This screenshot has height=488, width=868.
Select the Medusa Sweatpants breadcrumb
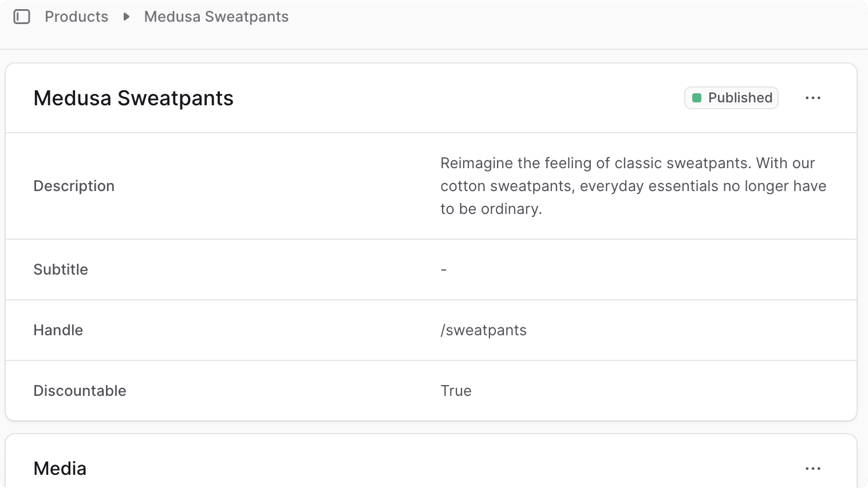pyautogui.click(x=216, y=17)
